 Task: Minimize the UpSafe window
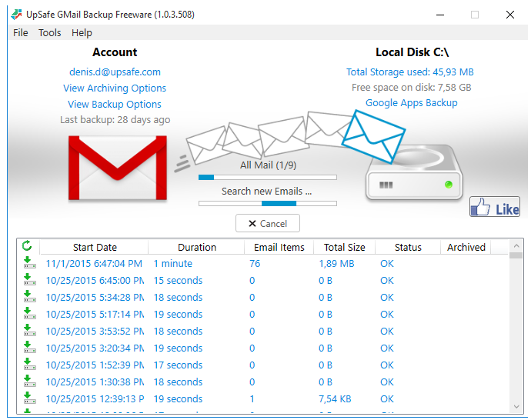tap(440, 15)
